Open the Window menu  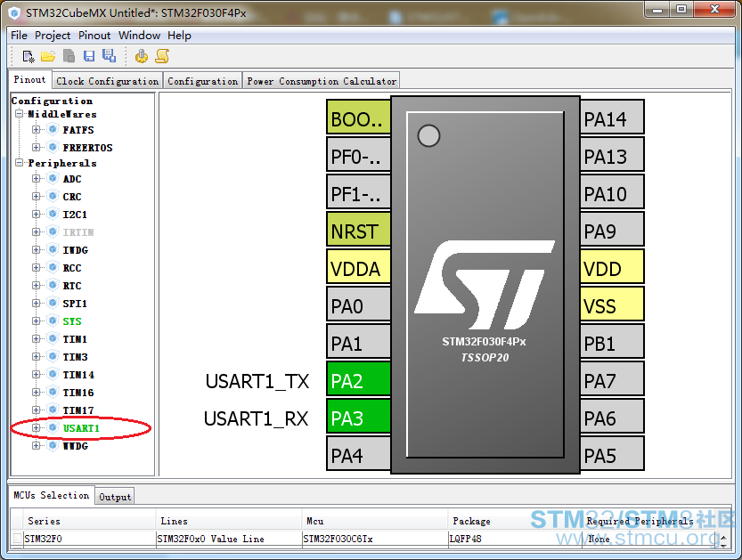139,36
